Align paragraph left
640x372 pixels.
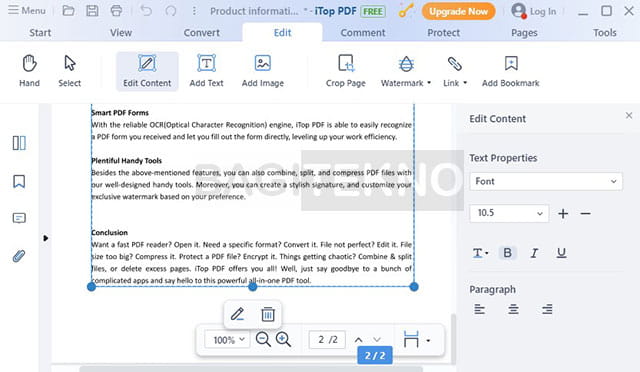coord(480,310)
